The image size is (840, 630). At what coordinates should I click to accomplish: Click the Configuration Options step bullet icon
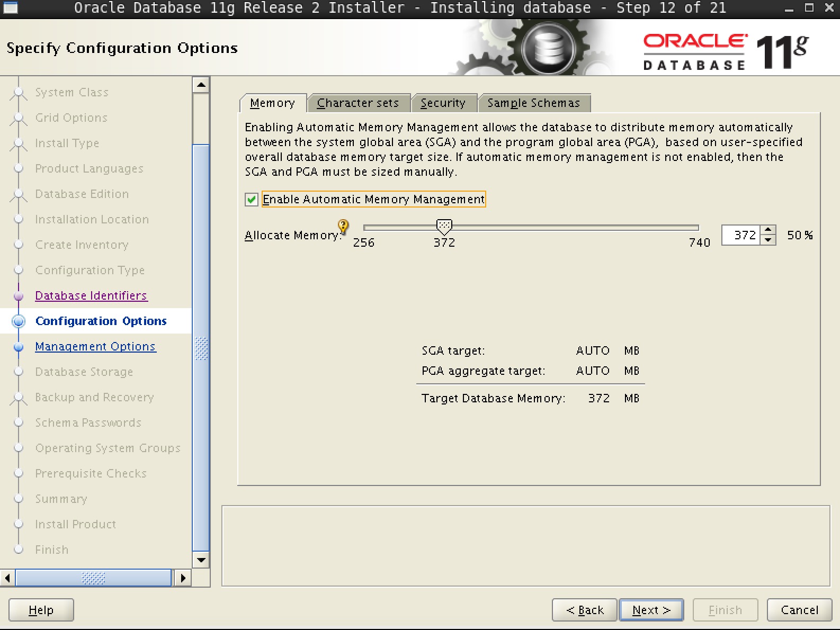pos(19,321)
